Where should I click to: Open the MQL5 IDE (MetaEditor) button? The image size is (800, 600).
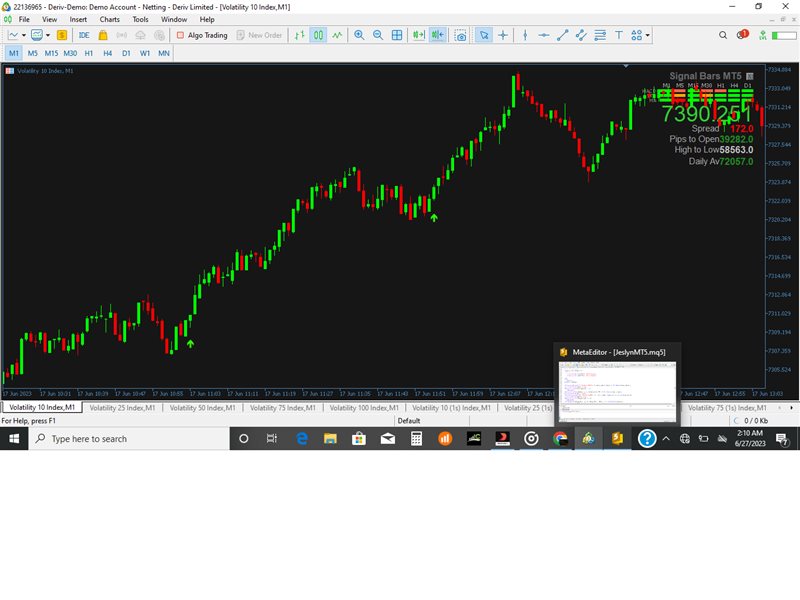pos(84,35)
